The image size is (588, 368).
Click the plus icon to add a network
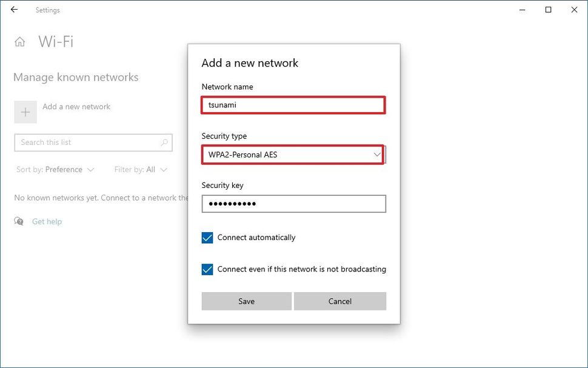[x=25, y=112]
